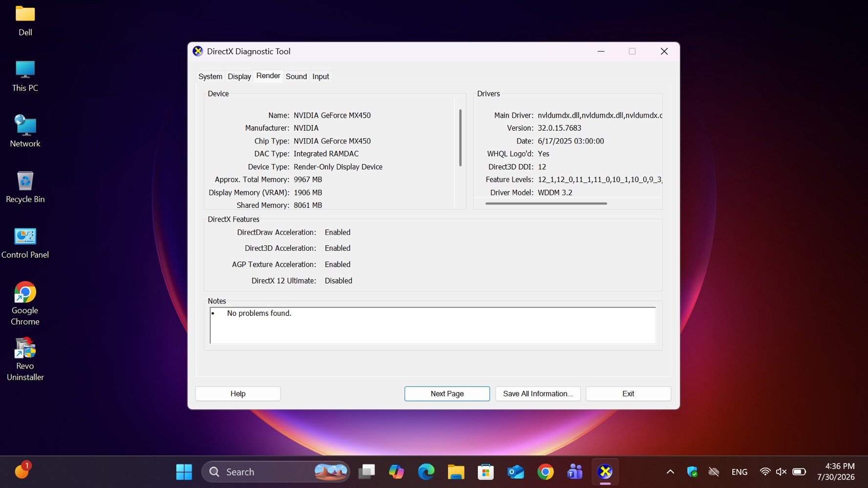Open the notification widget with badge
The width and height of the screenshot is (868, 488).
click(x=22, y=470)
